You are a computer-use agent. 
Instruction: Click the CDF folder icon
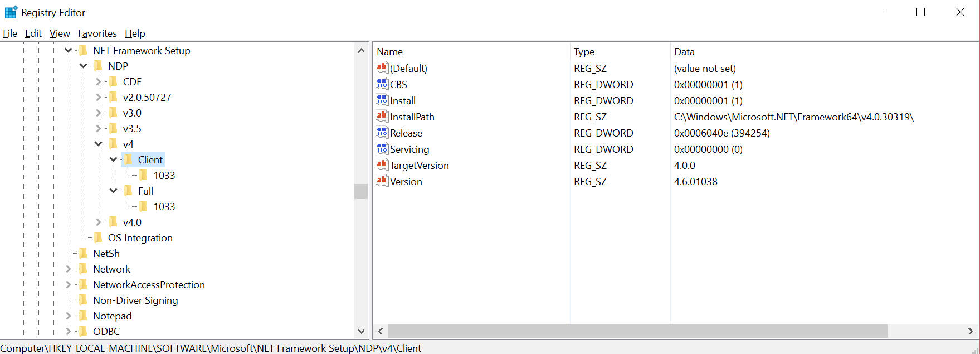(114, 81)
